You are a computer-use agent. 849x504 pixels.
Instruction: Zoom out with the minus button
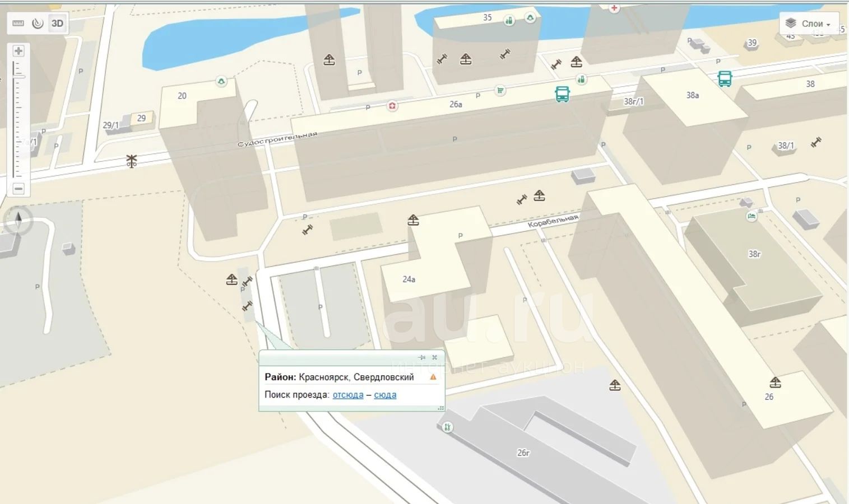click(x=18, y=189)
